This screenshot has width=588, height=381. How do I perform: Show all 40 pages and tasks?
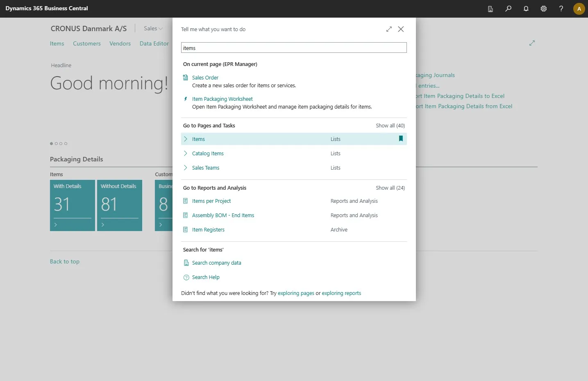tap(390, 126)
